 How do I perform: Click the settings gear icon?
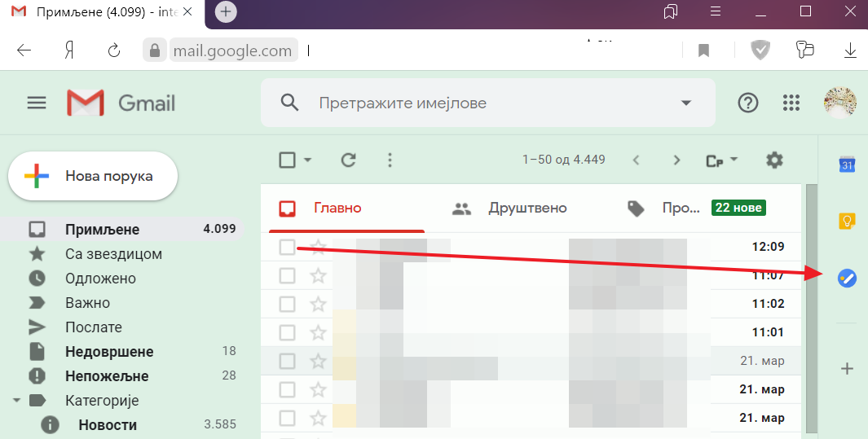tap(774, 160)
